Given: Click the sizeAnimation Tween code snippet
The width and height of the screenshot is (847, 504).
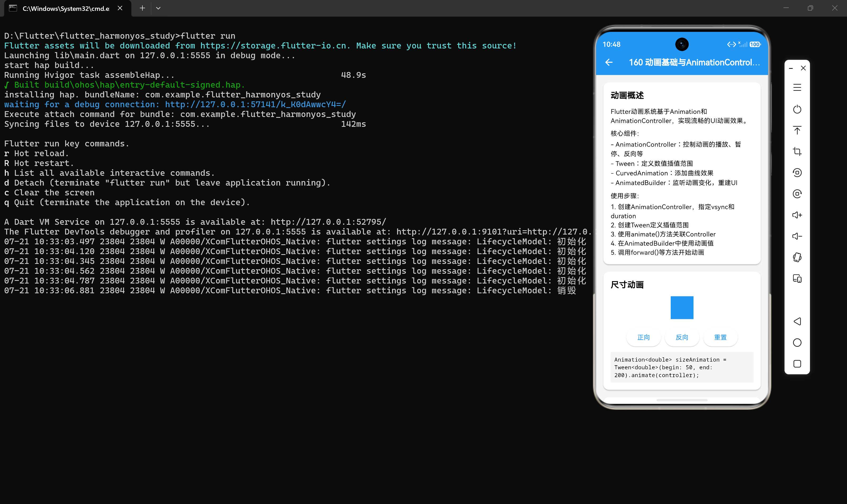Looking at the screenshot, I should click(x=682, y=367).
